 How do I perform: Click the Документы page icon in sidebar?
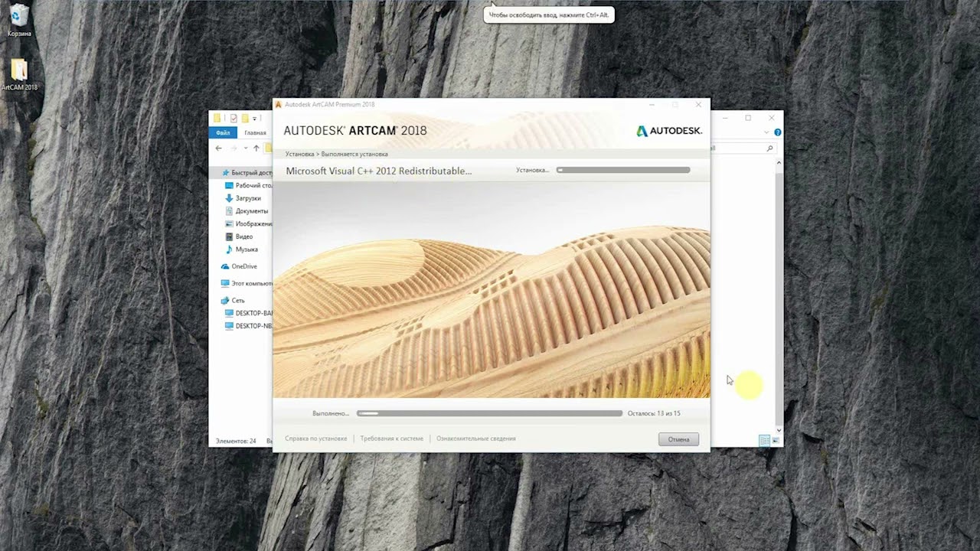(x=229, y=211)
